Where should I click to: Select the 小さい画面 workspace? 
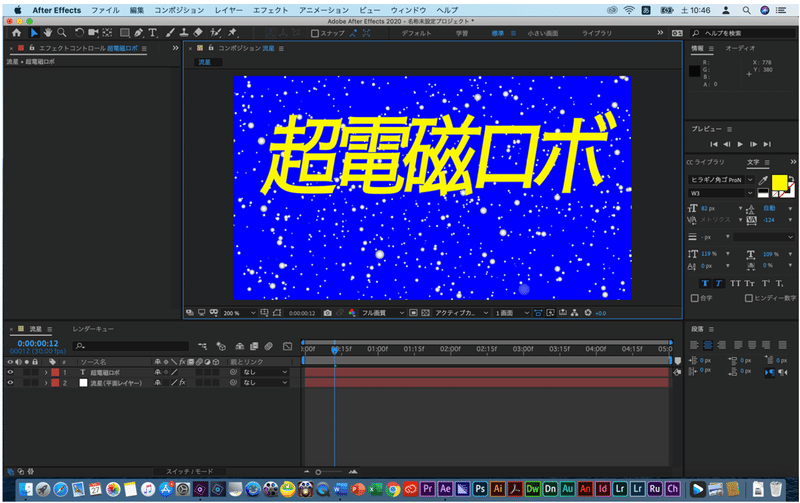(542, 33)
